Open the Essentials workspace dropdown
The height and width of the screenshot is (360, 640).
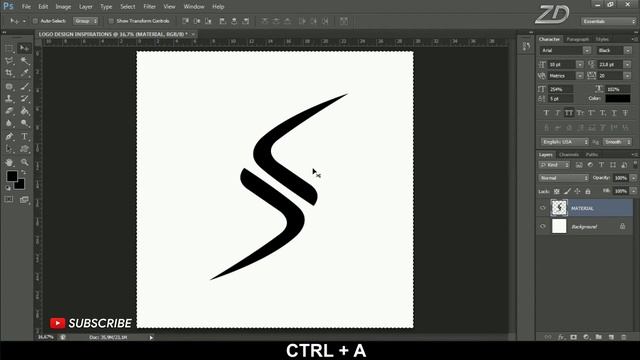(609, 21)
